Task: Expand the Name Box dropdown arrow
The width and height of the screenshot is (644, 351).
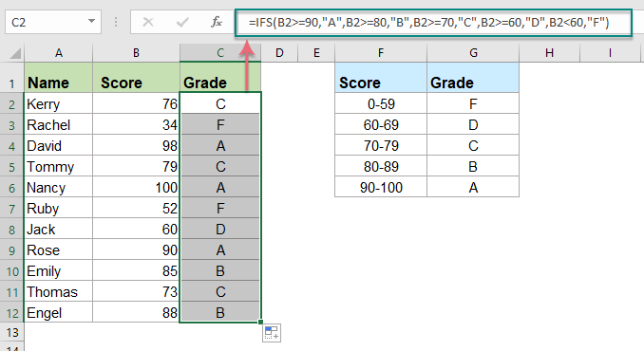Action: [x=91, y=21]
